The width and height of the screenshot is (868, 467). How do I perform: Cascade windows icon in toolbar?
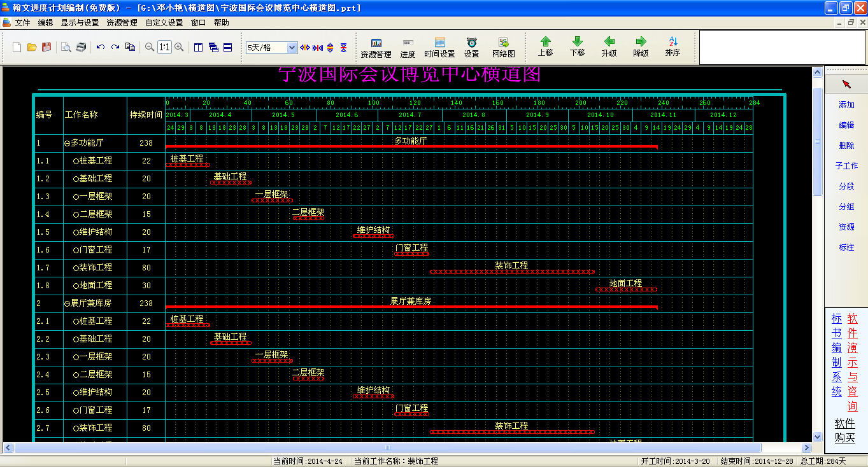pyautogui.click(x=213, y=47)
